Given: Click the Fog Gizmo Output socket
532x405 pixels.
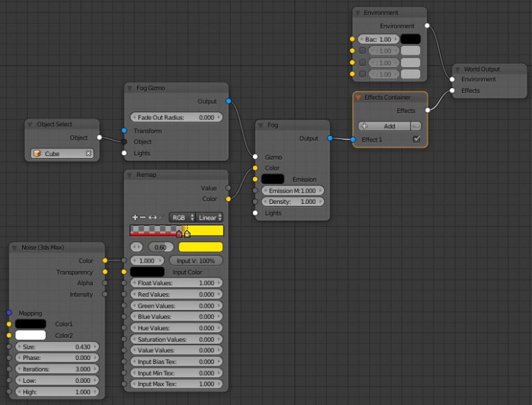Looking at the screenshot, I should pyautogui.click(x=229, y=101).
